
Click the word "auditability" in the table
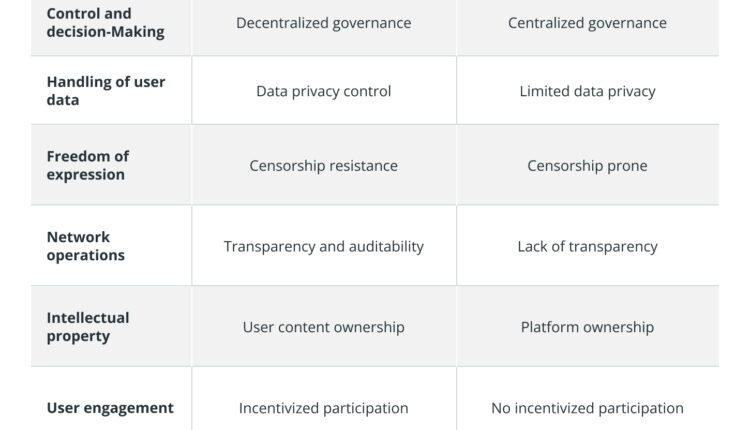tap(383, 246)
